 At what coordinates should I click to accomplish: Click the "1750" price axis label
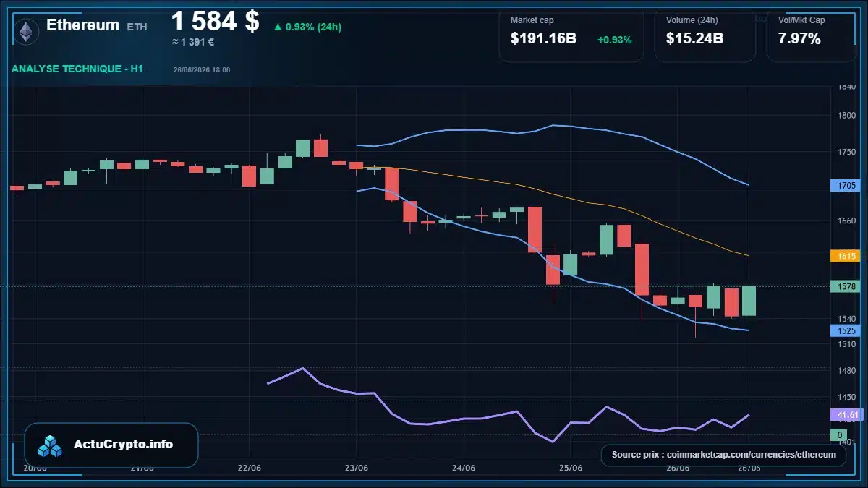coord(846,152)
